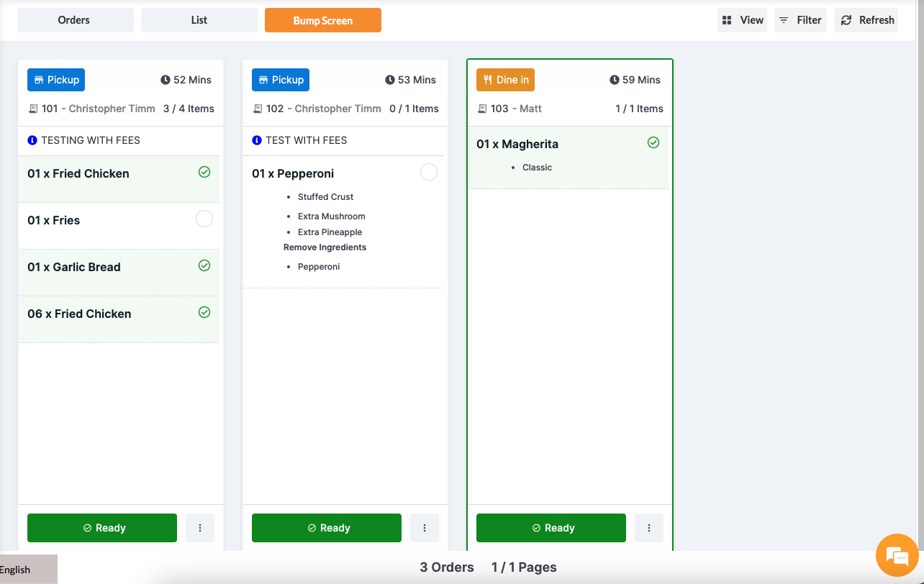Switch to the Orders tab
This screenshot has width=924, height=584.
click(75, 20)
